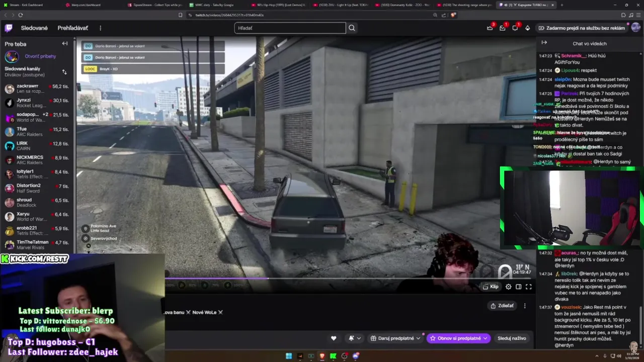Open the TimTheTatman channel link
The height and width of the screenshot is (362, 644).
(x=38, y=245)
